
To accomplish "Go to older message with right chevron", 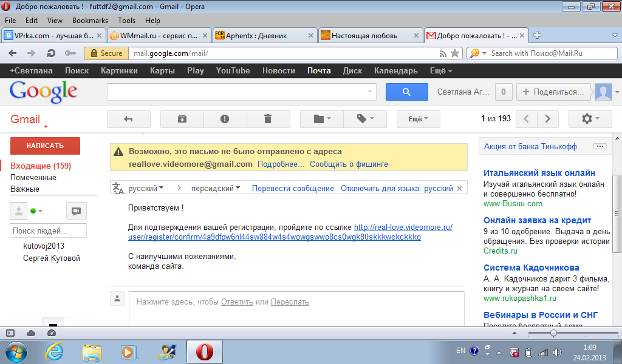I will pyautogui.click(x=548, y=119).
